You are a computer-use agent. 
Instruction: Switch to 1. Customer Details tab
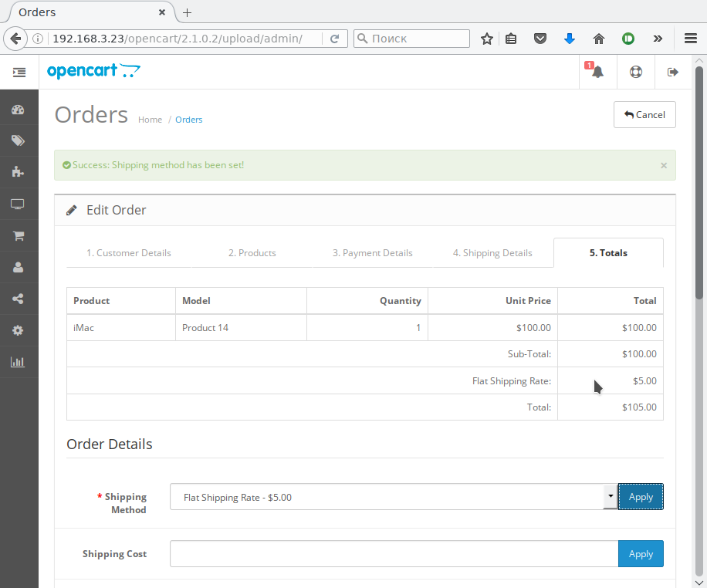pyautogui.click(x=128, y=253)
